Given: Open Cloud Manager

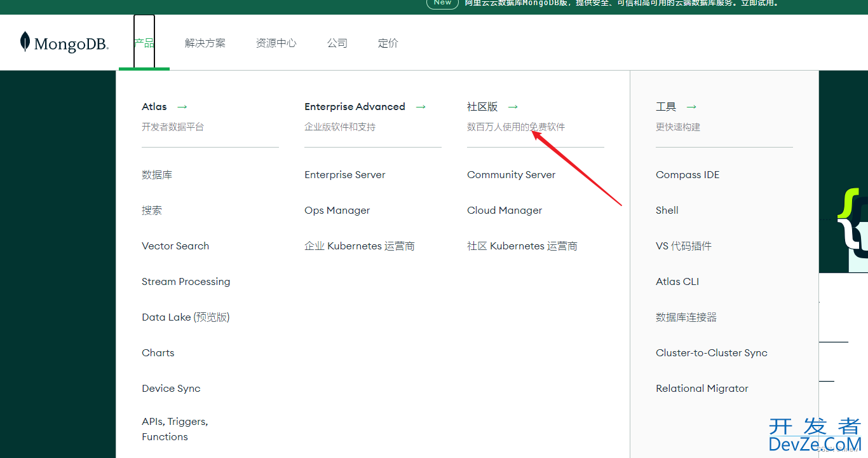Looking at the screenshot, I should (x=505, y=211).
